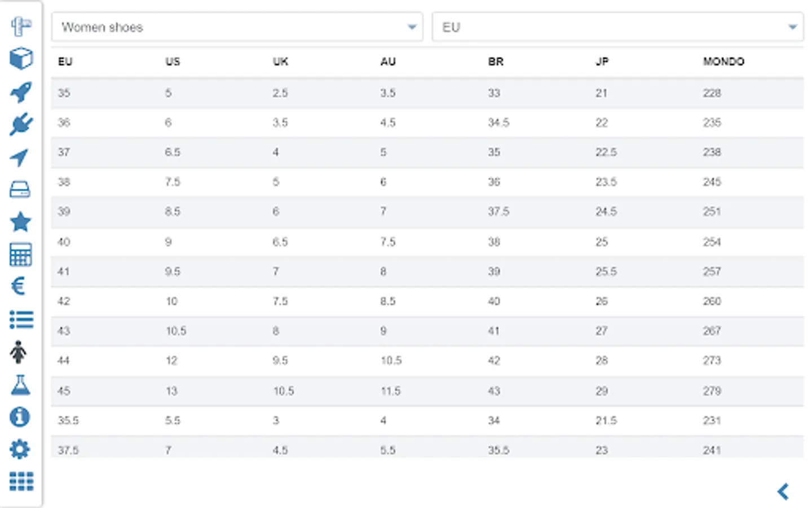The image size is (812, 508).
Task: Click the rocket icon in sidebar
Action: pos(21,91)
